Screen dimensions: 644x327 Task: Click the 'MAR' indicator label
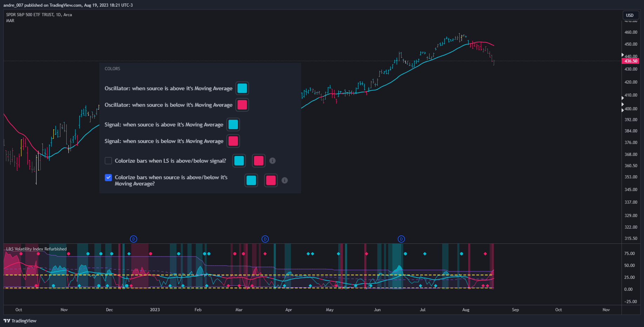(10, 21)
